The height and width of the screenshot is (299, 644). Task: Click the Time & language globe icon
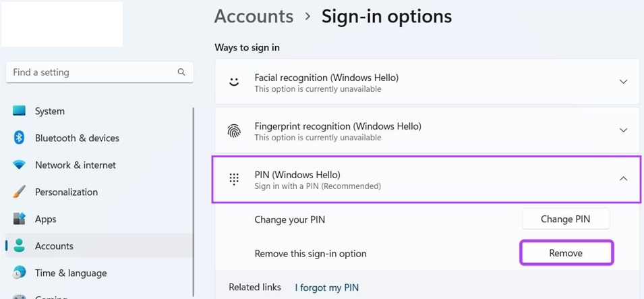[20, 273]
